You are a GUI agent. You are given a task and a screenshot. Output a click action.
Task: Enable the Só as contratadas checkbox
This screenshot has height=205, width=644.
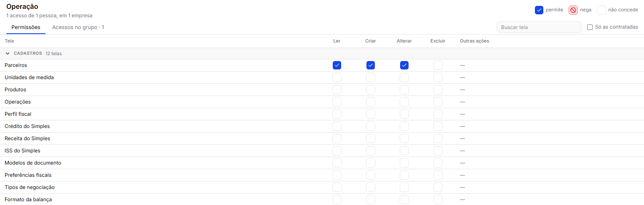(590, 27)
